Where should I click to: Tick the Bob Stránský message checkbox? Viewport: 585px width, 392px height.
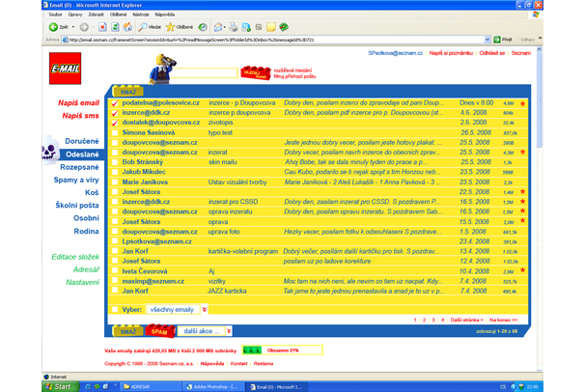(x=114, y=162)
